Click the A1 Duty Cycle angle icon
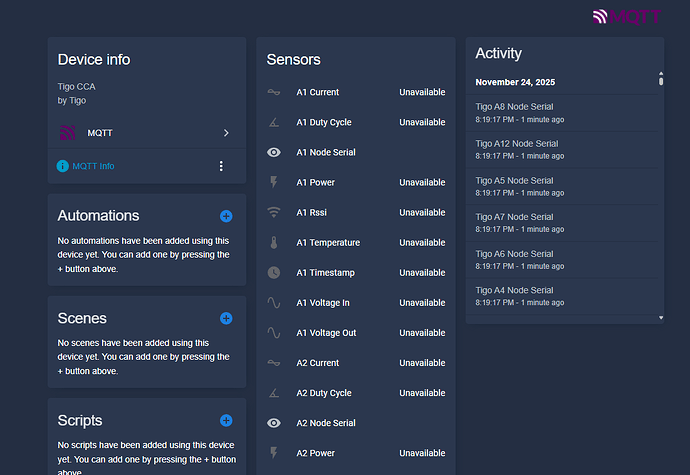 (x=274, y=122)
